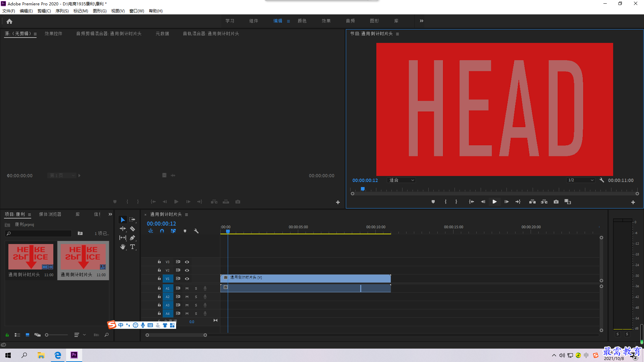Open Program monitor panel menu
The width and height of the screenshot is (644, 362).
pyautogui.click(x=397, y=34)
